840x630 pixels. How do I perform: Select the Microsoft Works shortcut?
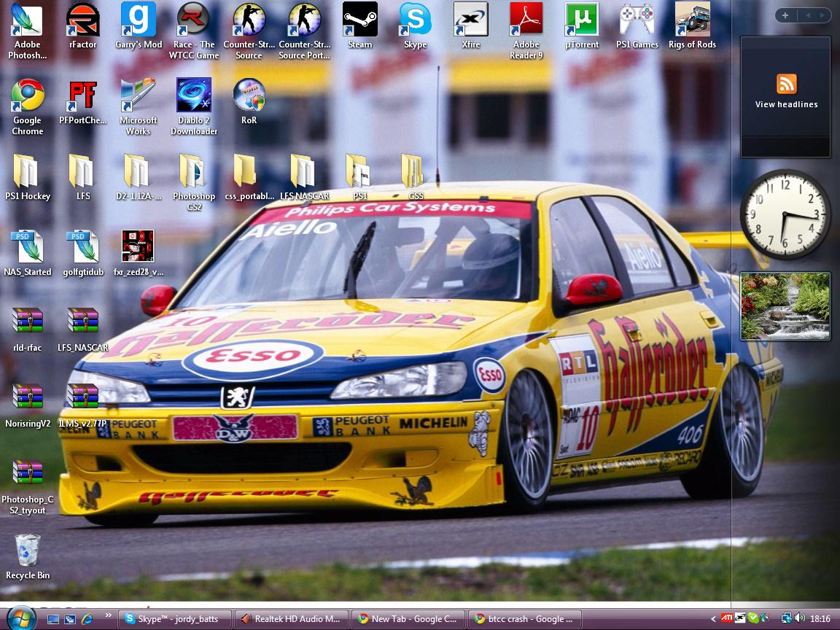coord(139,106)
